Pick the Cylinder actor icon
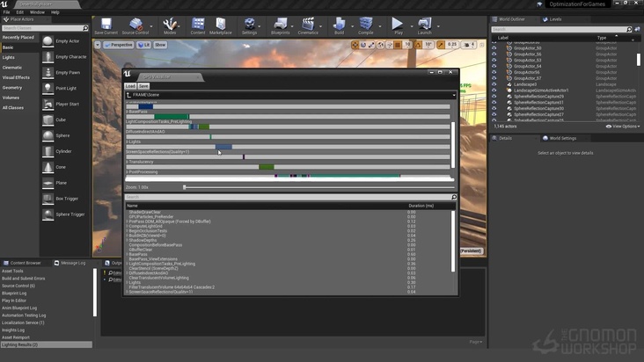Image resolution: width=644 pixels, height=362 pixels. [48, 151]
